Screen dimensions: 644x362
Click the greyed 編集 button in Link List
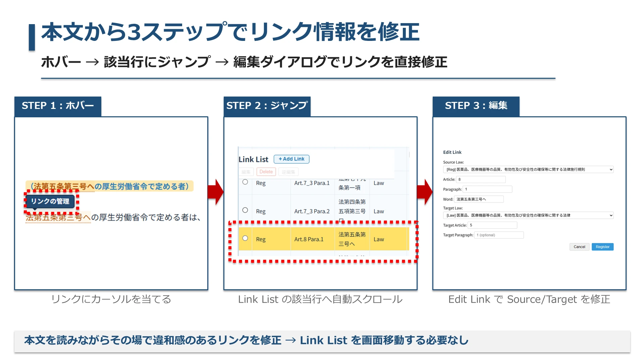pos(246,172)
